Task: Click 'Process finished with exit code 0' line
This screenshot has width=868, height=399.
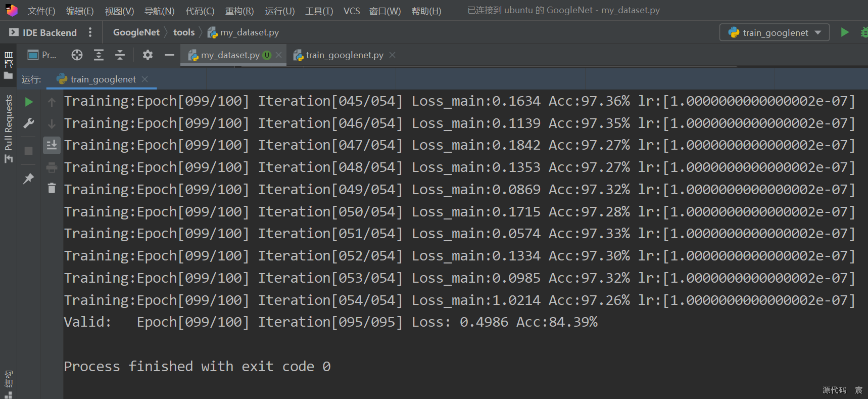Action: tap(197, 367)
